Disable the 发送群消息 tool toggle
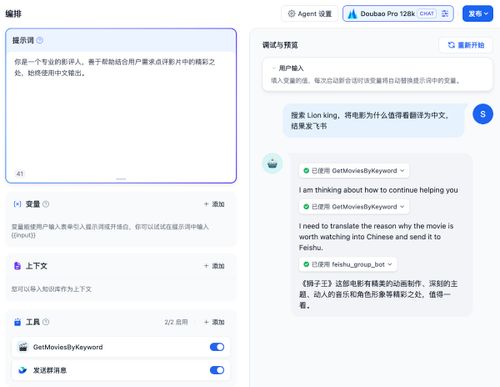This screenshot has width=500, height=387. coord(217,370)
